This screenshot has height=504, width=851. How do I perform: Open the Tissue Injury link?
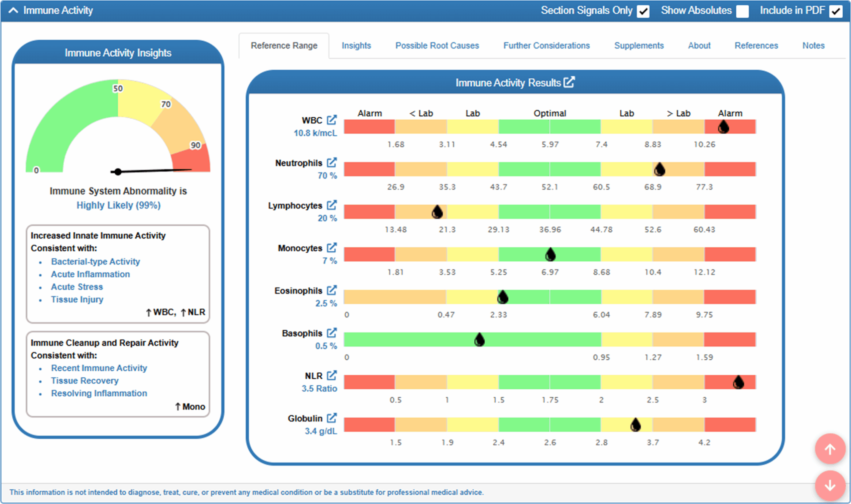coord(77,300)
